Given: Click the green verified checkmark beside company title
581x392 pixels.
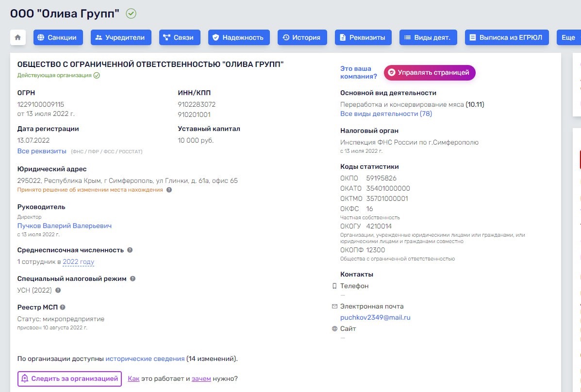Looking at the screenshot, I should 131,14.
